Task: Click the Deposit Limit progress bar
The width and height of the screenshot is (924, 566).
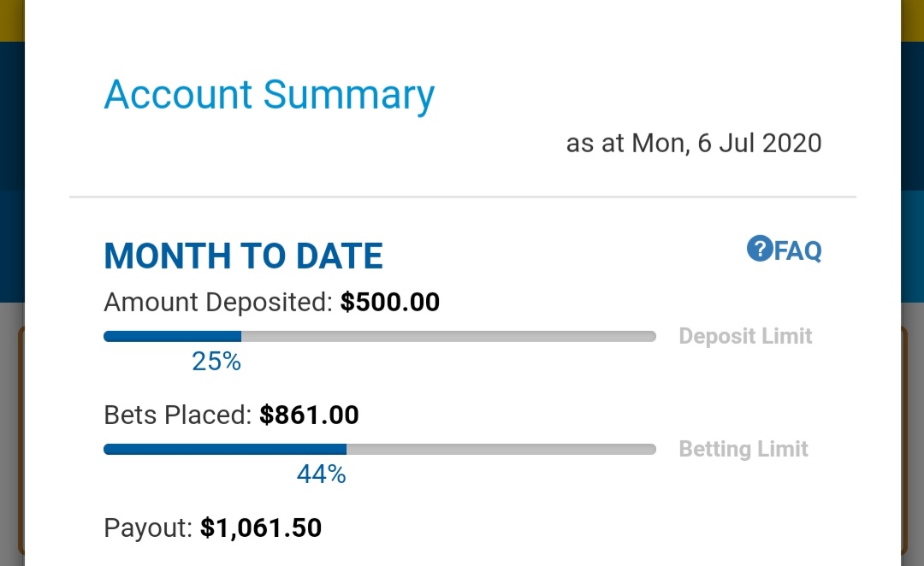Action: click(380, 336)
